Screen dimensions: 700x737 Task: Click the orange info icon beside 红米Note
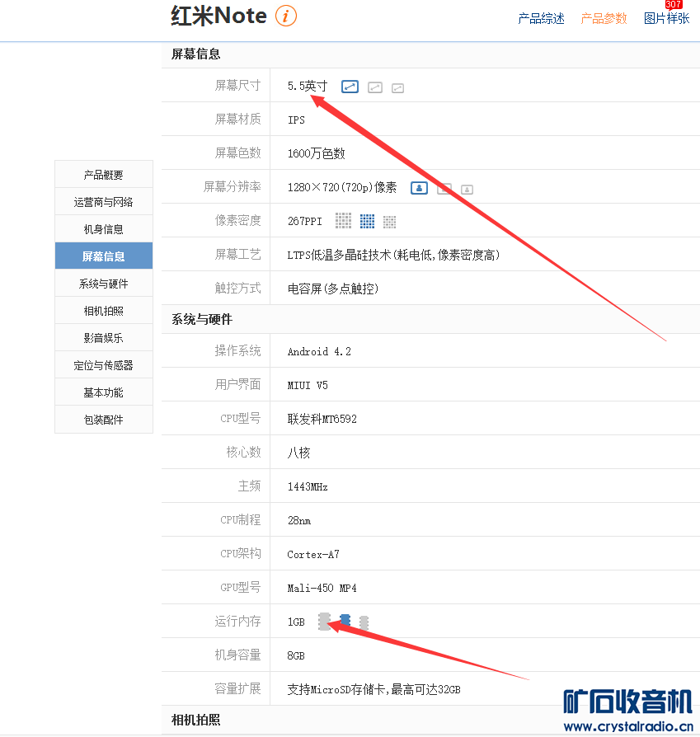point(286,16)
